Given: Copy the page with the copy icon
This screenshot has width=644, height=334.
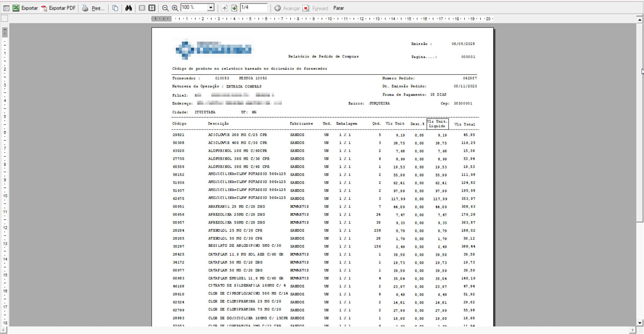Looking at the screenshot, I should [115, 8].
